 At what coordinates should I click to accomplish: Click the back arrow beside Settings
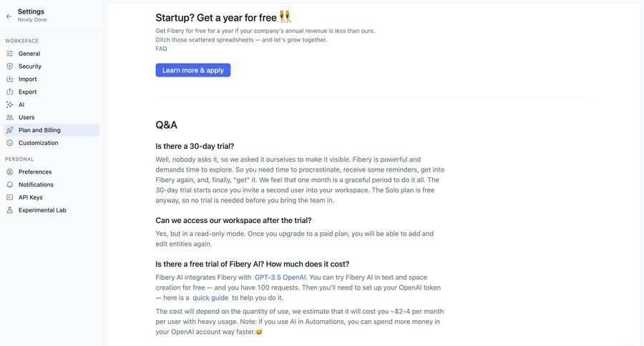(9, 16)
